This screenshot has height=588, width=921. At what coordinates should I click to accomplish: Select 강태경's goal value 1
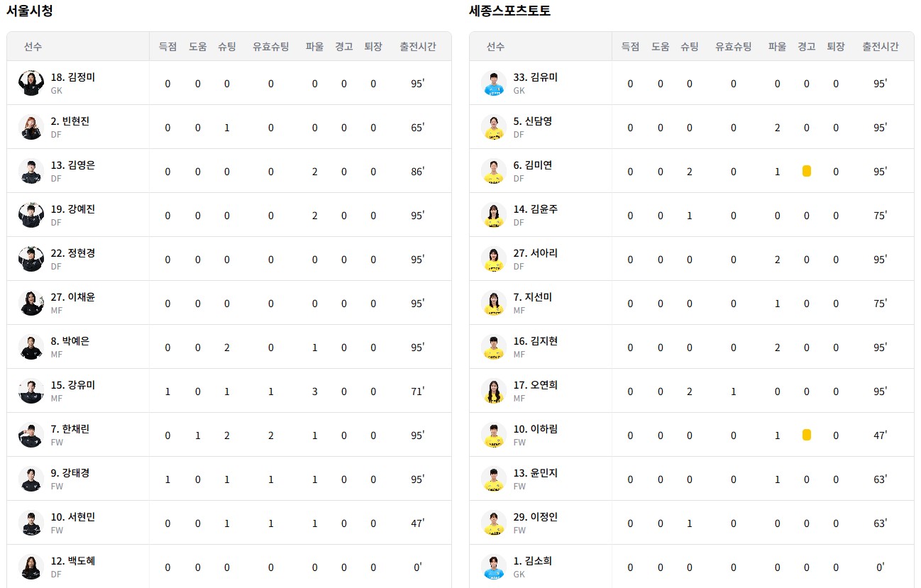click(x=167, y=479)
